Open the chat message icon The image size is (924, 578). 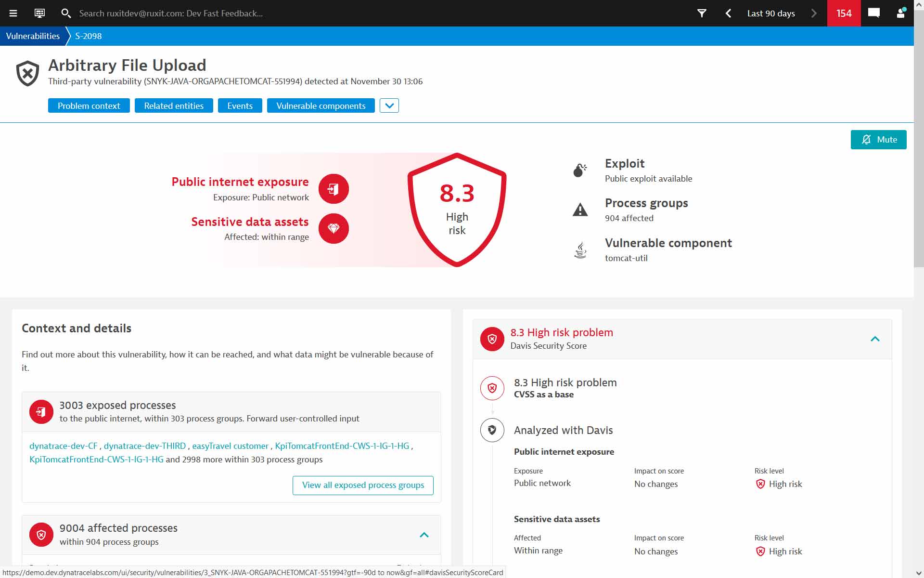pos(874,13)
